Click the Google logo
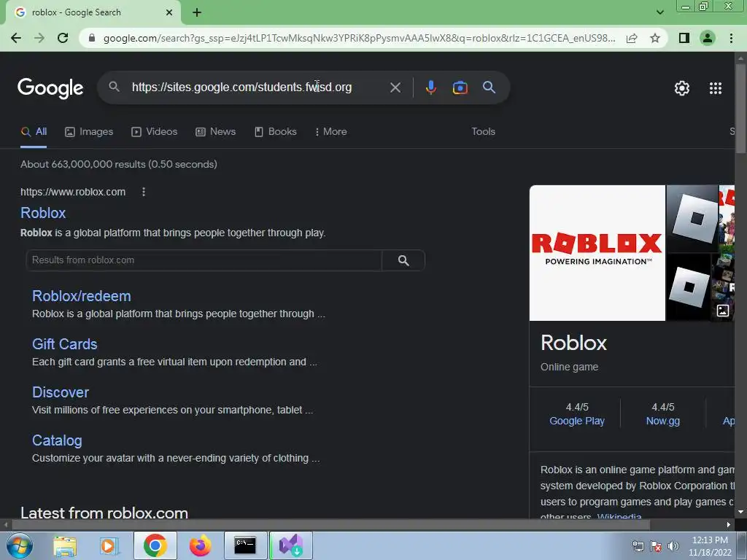 [x=50, y=88]
